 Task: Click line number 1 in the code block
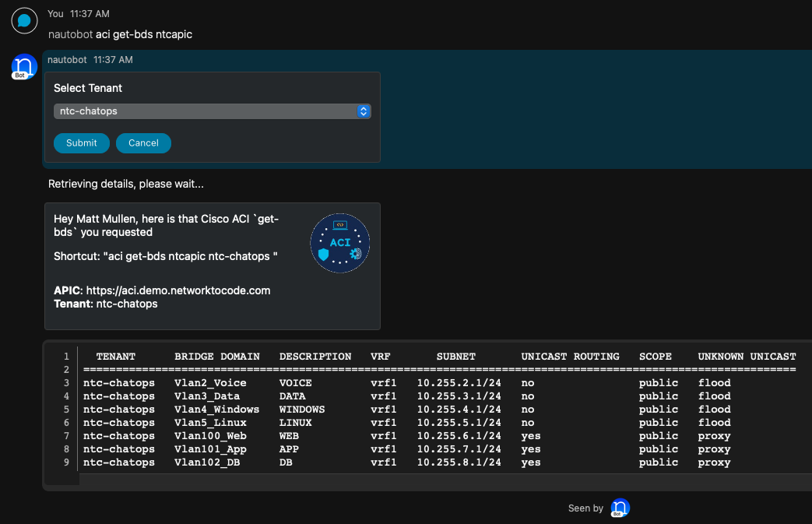(67, 357)
